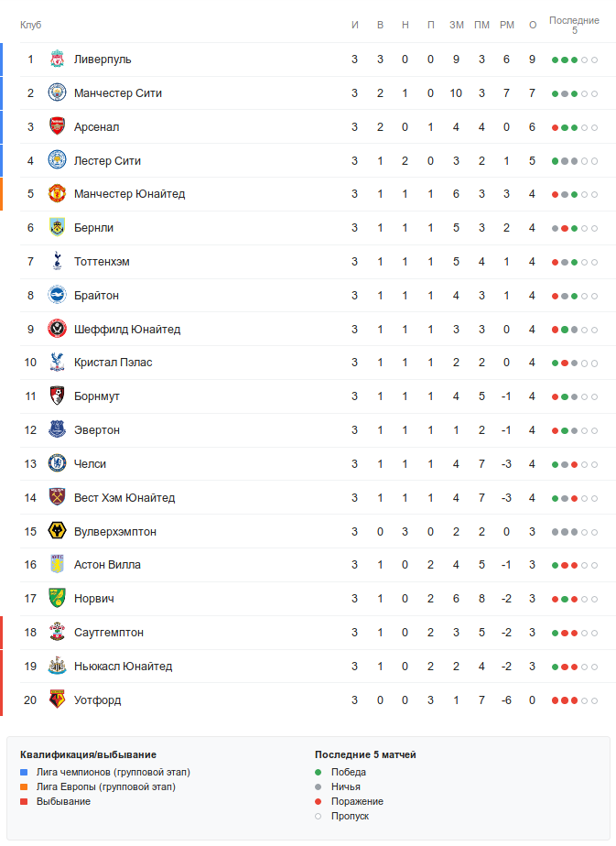Click the Norwich club crest
616x846 pixels.
tap(57, 599)
